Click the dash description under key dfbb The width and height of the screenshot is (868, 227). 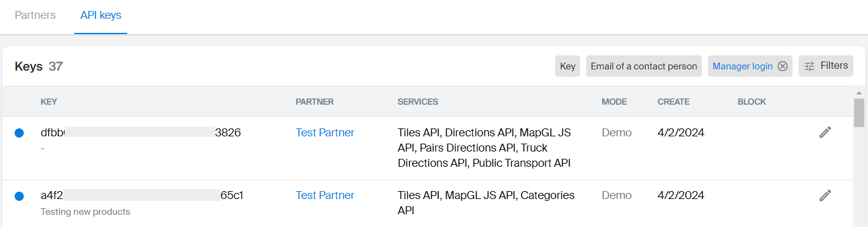[x=43, y=148]
